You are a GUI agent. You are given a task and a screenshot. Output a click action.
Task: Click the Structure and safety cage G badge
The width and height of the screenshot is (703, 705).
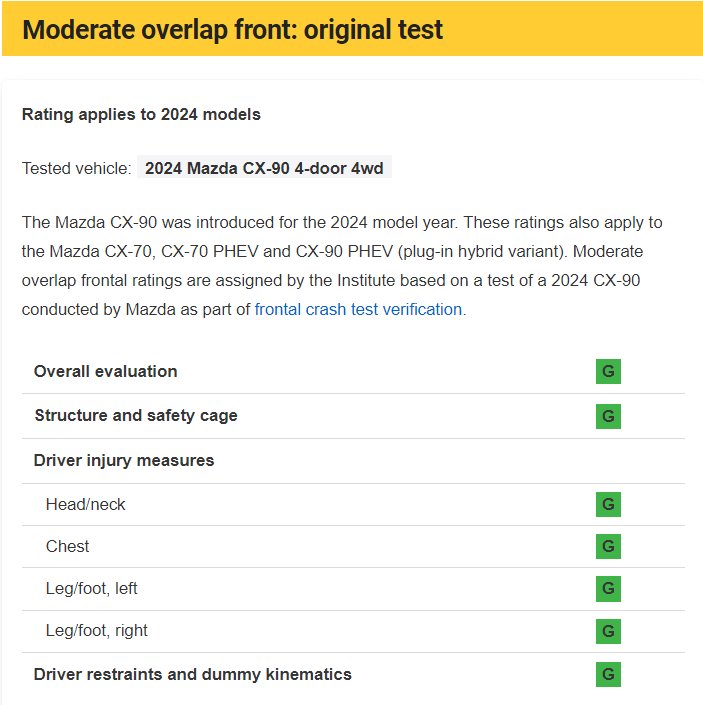click(608, 416)
